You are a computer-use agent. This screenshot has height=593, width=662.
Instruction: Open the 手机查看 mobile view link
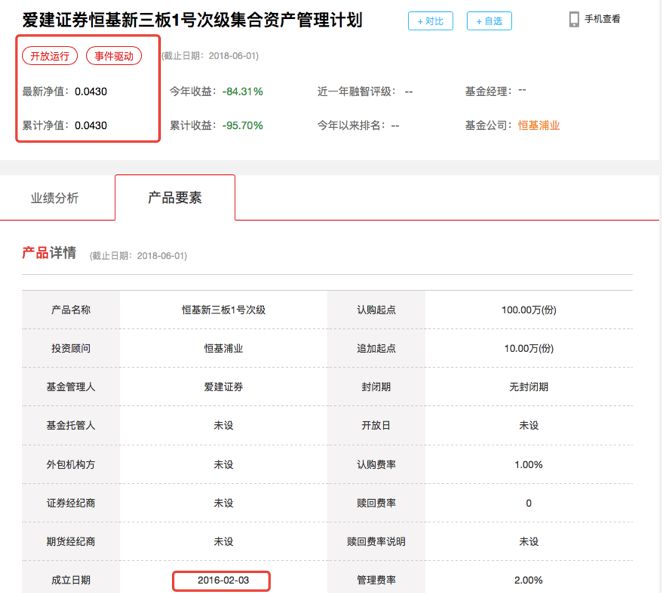click(x=602, y=19)
